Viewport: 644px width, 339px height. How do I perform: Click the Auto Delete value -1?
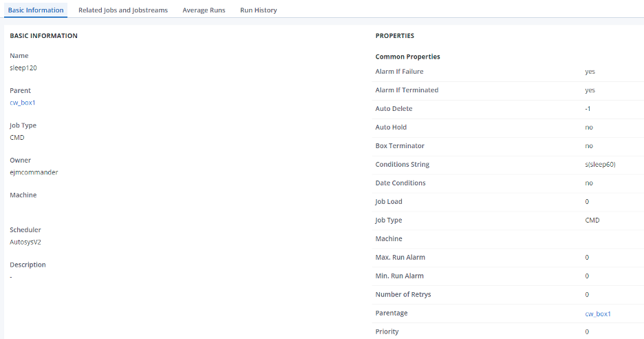pyautogui.click(x=588, y=109)
